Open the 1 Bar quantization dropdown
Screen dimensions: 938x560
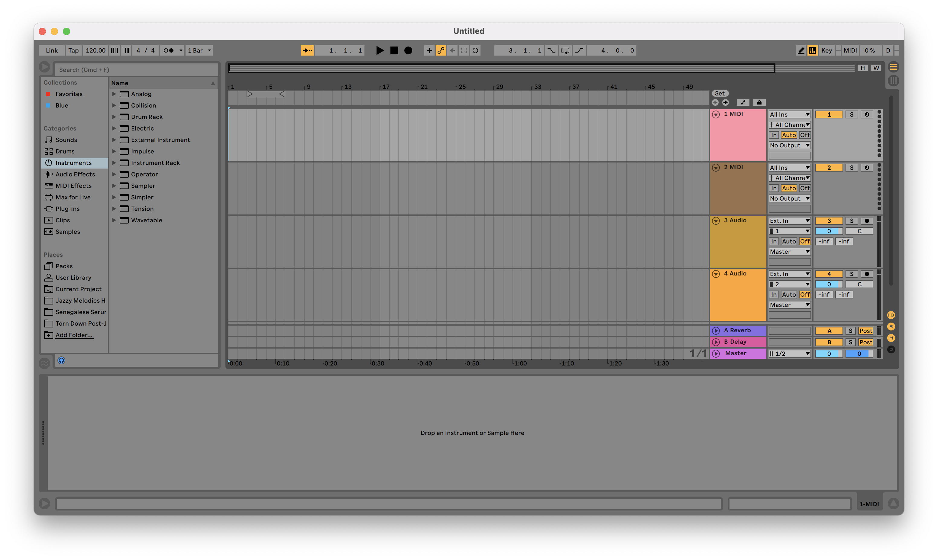(x=199, y=50)
